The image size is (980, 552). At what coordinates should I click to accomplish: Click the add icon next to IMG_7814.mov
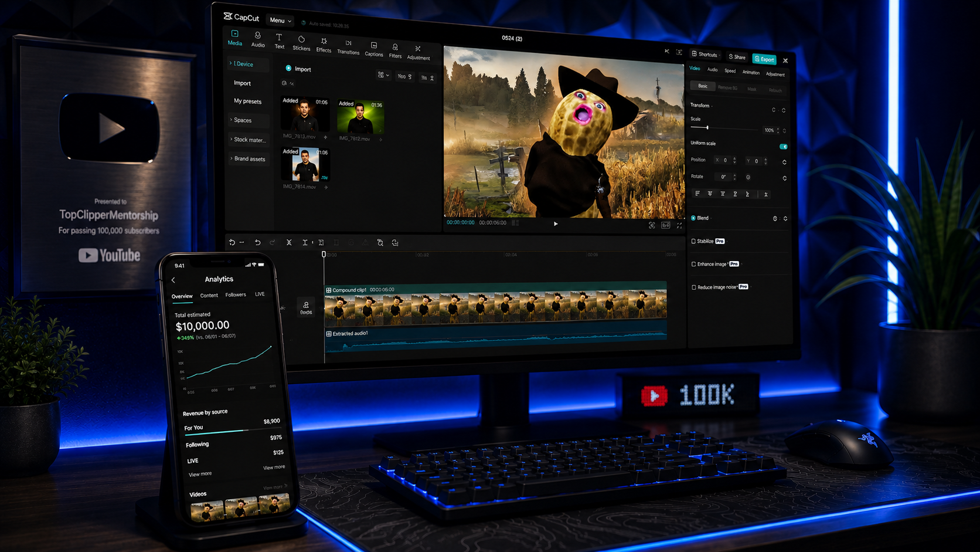[326, 187]
